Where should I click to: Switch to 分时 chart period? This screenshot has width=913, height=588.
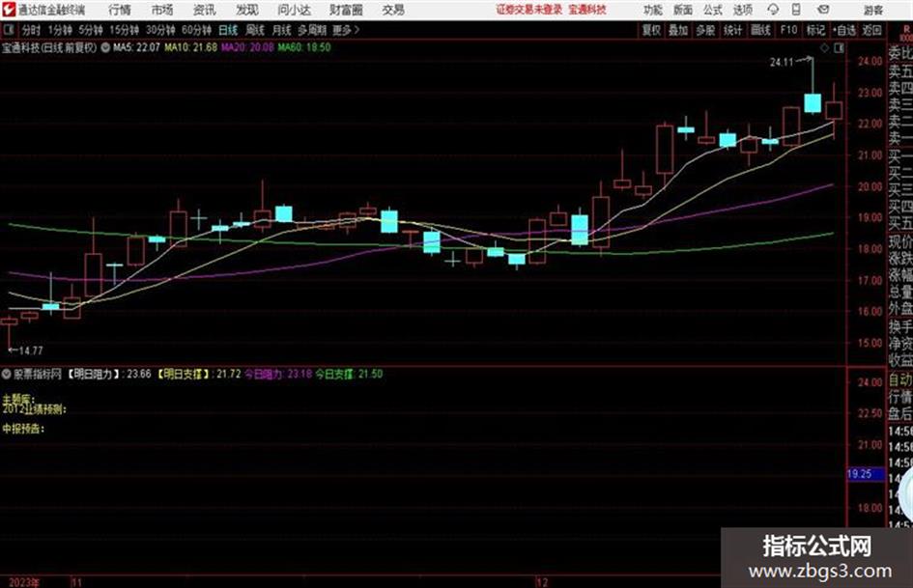click(x=31, y=30)
